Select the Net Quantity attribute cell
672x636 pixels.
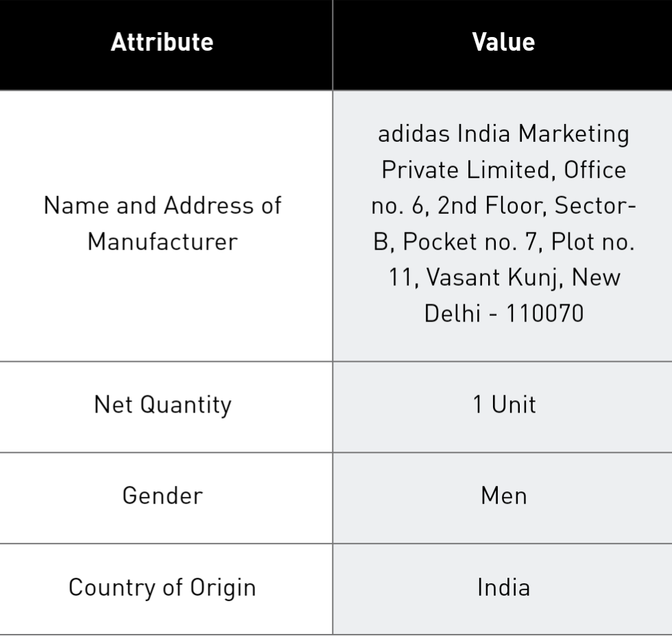tap(166, 406)
